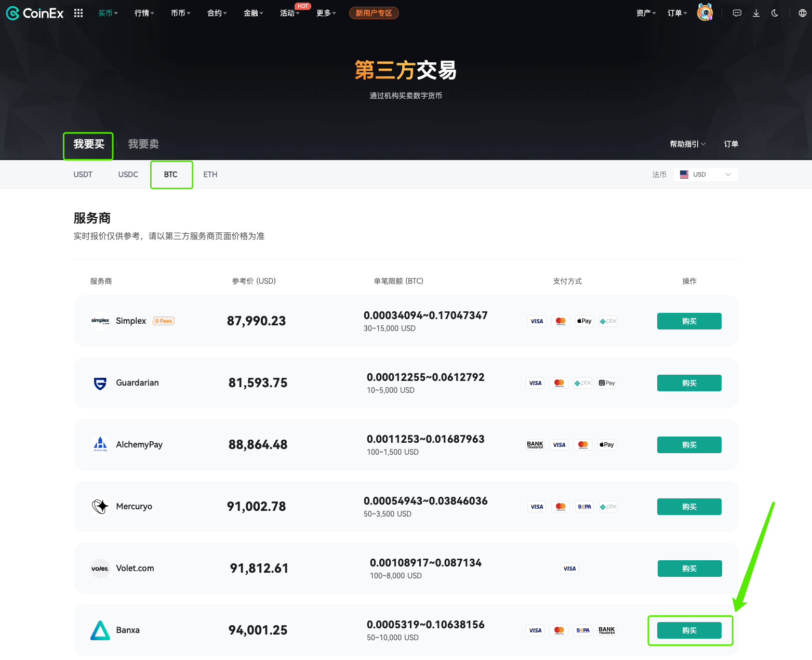The height and width of the screenshot is (660, 812).
Task: Click 购买 button for Simplex
Action: [x=689, y=321]
